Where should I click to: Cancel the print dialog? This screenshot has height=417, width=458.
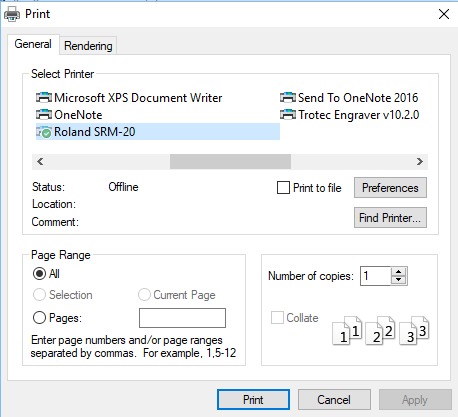click(334, 400)
